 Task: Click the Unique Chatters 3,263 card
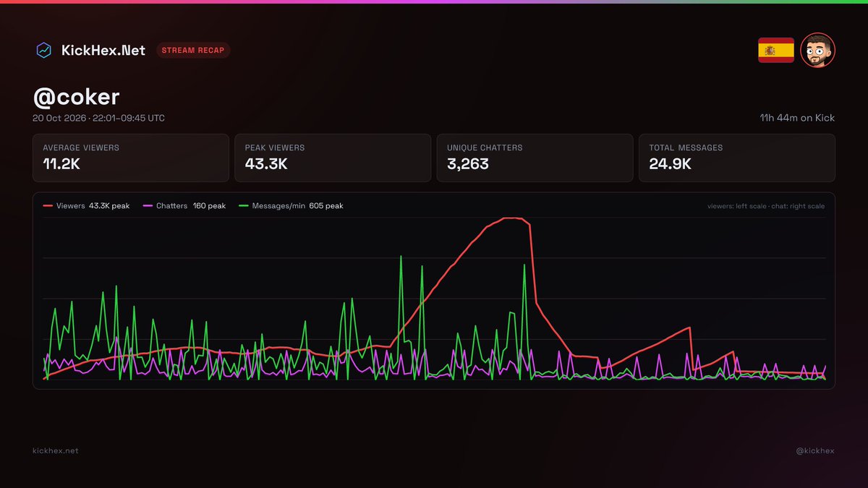tap(535, 158)
